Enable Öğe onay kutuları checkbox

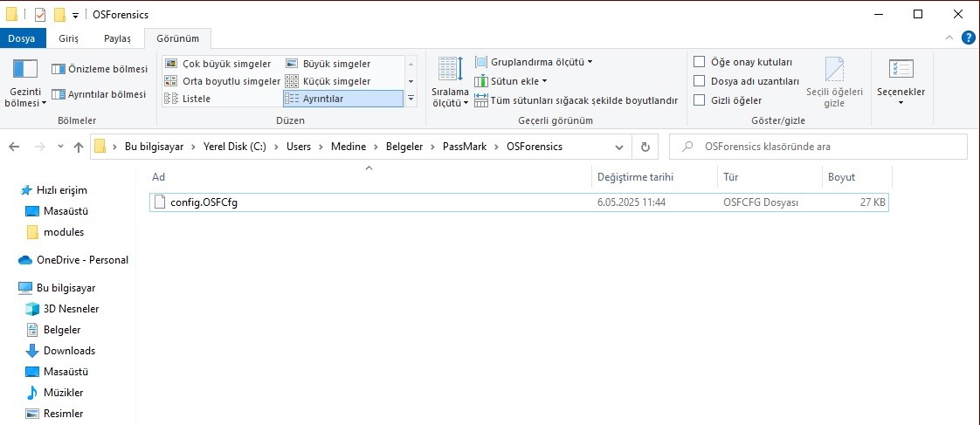700,63
